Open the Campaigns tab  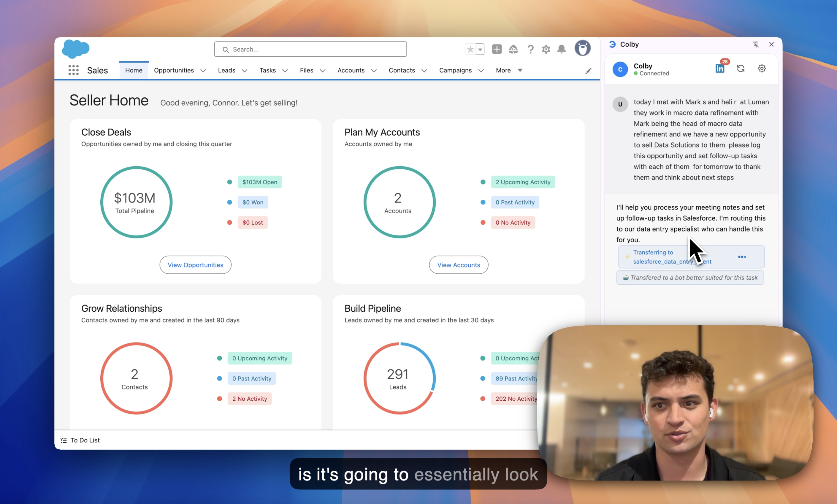point(455,70)
